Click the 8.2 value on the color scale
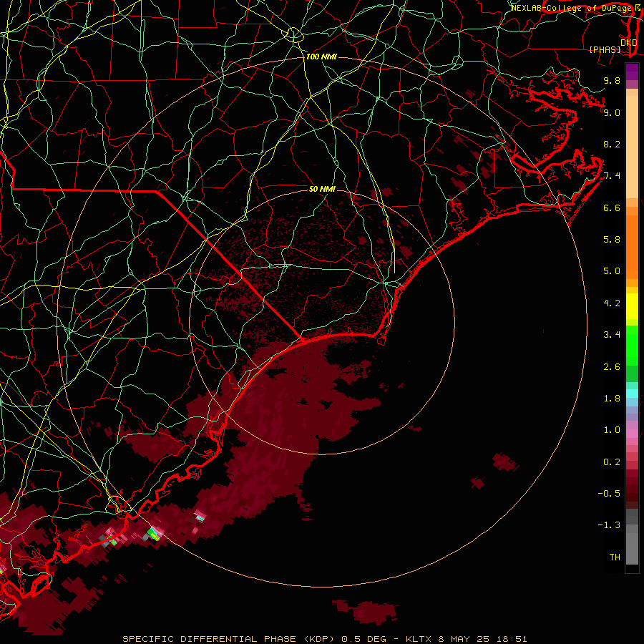 [612, 144]
